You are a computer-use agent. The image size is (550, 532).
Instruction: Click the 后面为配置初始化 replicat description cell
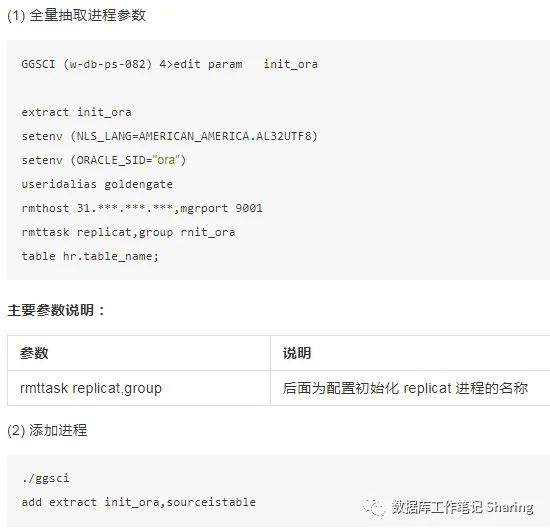410,388
